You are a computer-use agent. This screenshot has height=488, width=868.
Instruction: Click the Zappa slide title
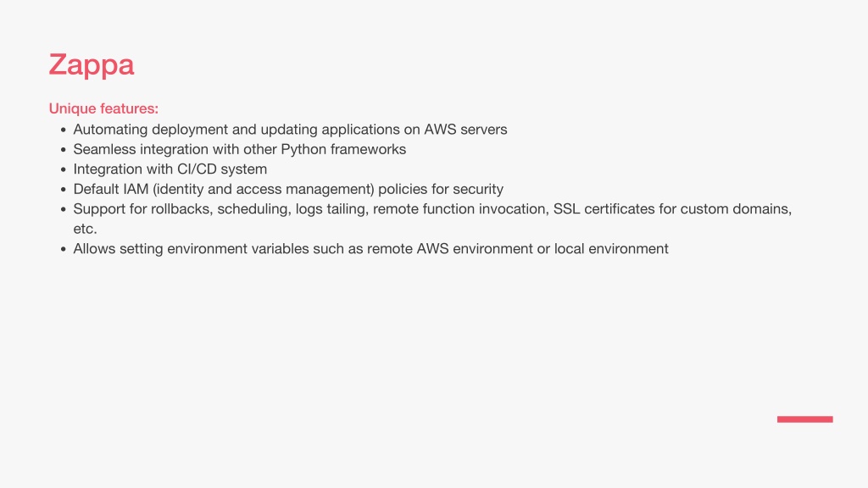click(x=92, y=66)
